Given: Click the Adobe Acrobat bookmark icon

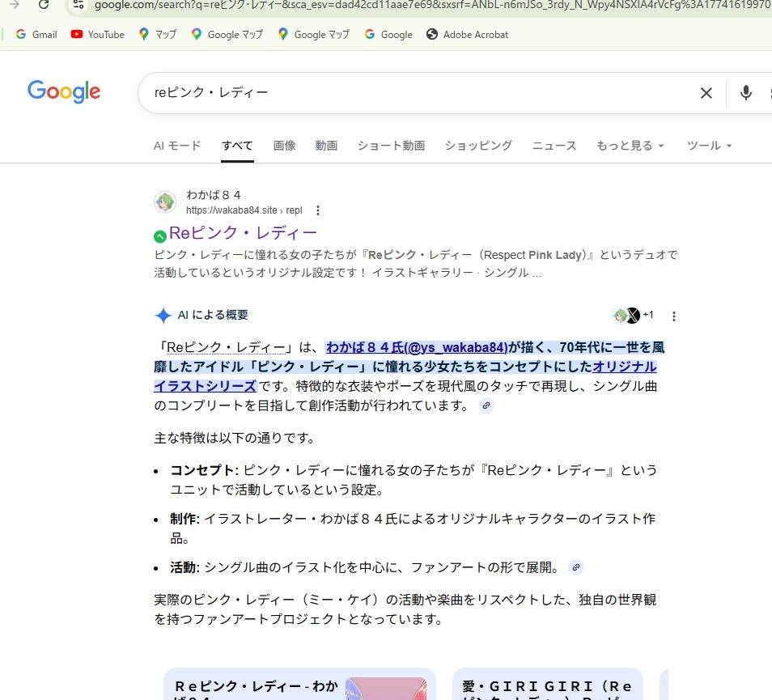Looking at the screenshot, I should pyautogui.click(x=432, y=35).
